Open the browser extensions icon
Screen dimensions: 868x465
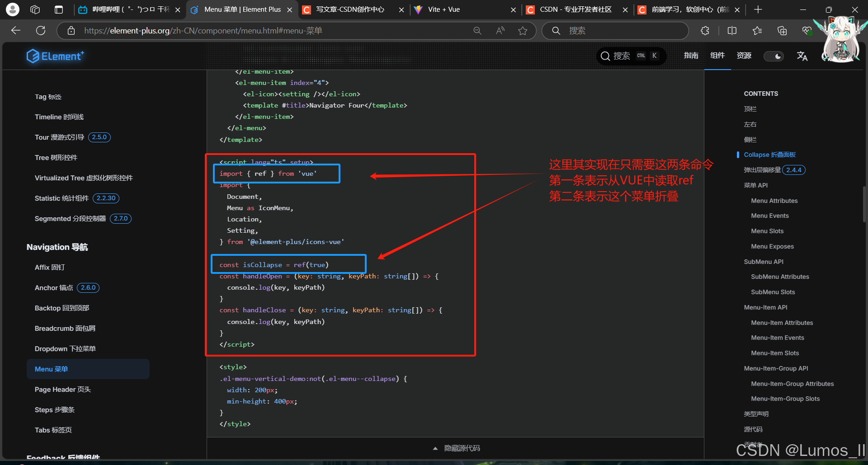[x=705, y=31]
